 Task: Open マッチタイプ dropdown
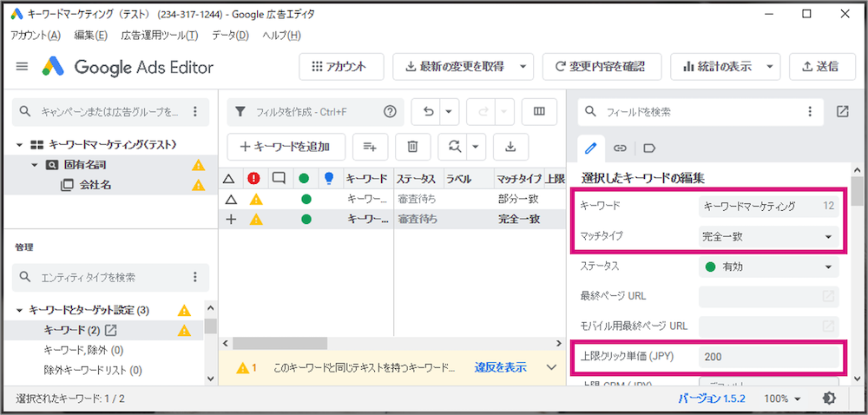click(769, 237)
